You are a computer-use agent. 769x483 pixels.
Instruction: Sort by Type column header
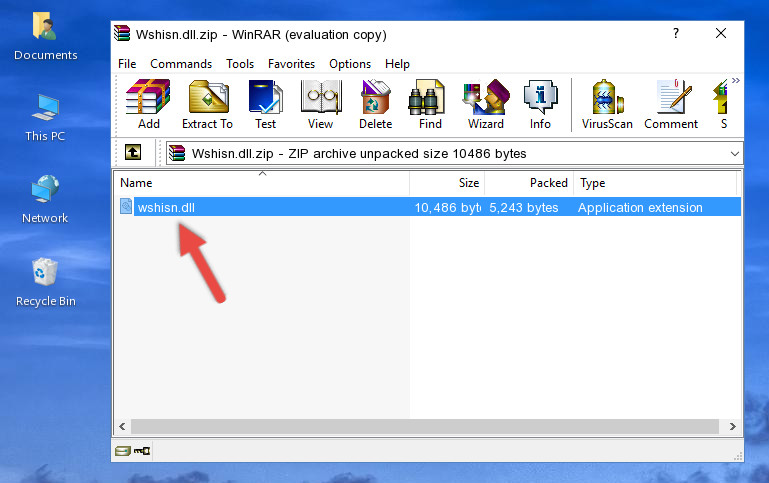(655, 183)
